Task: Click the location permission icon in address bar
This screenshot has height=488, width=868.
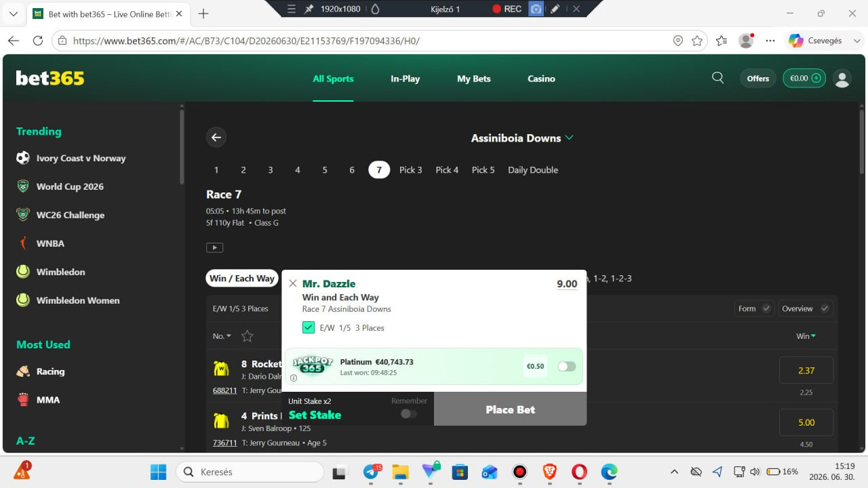Action: click(x=677, y=41)
